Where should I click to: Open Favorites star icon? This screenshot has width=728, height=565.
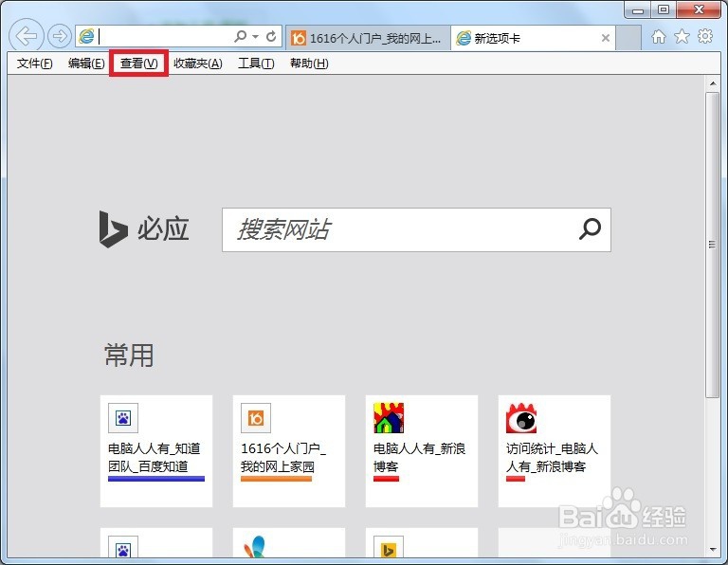click(682, 36)
